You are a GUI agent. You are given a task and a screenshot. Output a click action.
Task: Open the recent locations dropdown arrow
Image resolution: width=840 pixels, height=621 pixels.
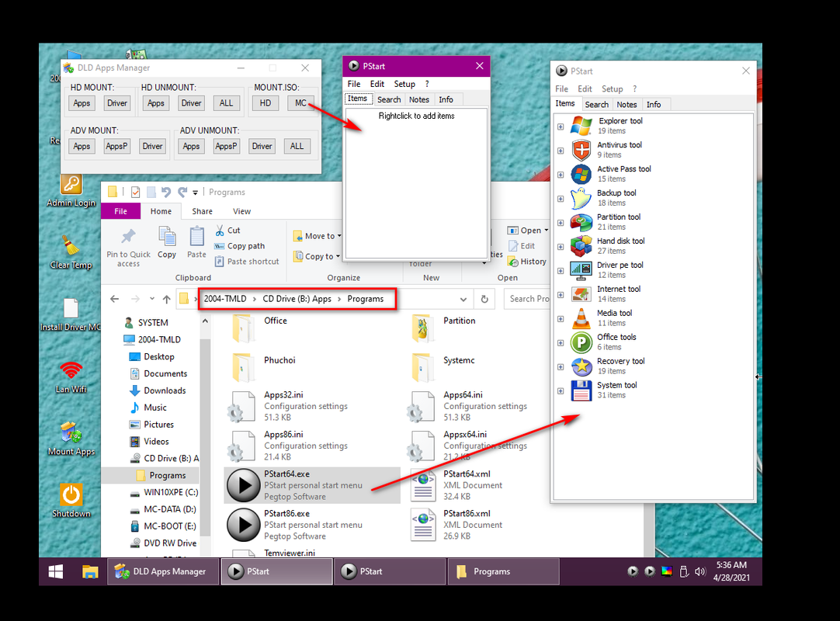[x=152, y=298]
